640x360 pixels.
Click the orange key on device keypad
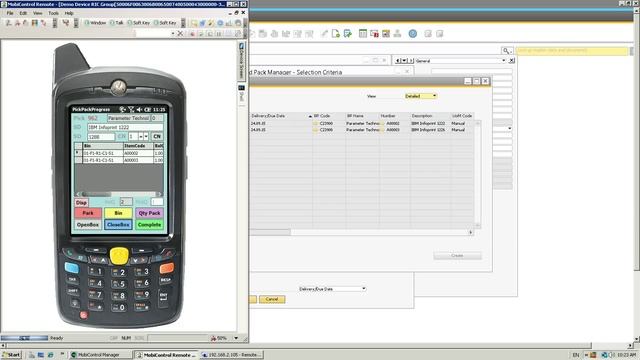point(167,268)
